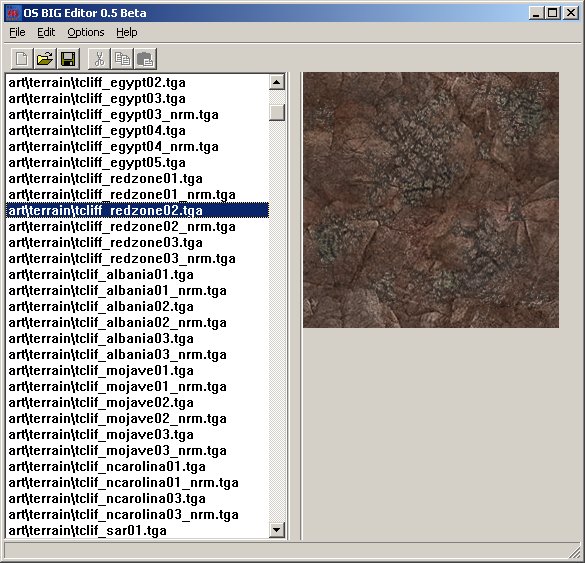Select art\terrain\tclif_mojave02_nrm.tga
Screen dimensions: 585x563
(137, 419)
